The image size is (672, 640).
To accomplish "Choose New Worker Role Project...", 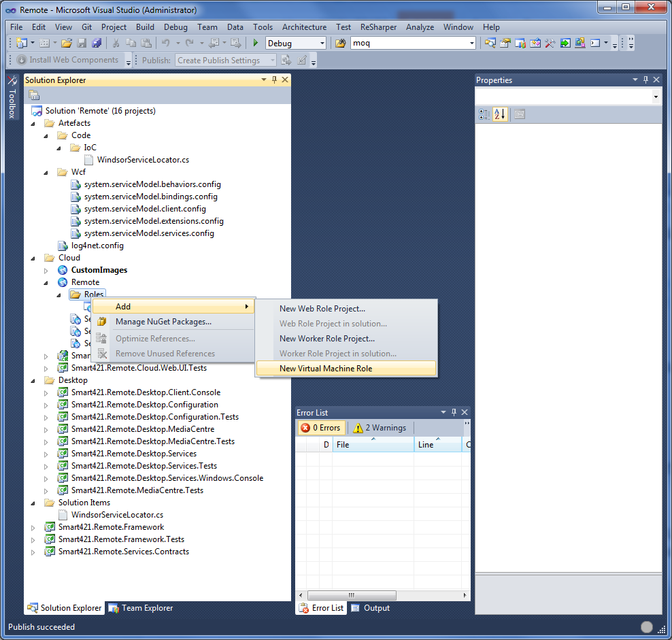I will (x=346, y=339).
